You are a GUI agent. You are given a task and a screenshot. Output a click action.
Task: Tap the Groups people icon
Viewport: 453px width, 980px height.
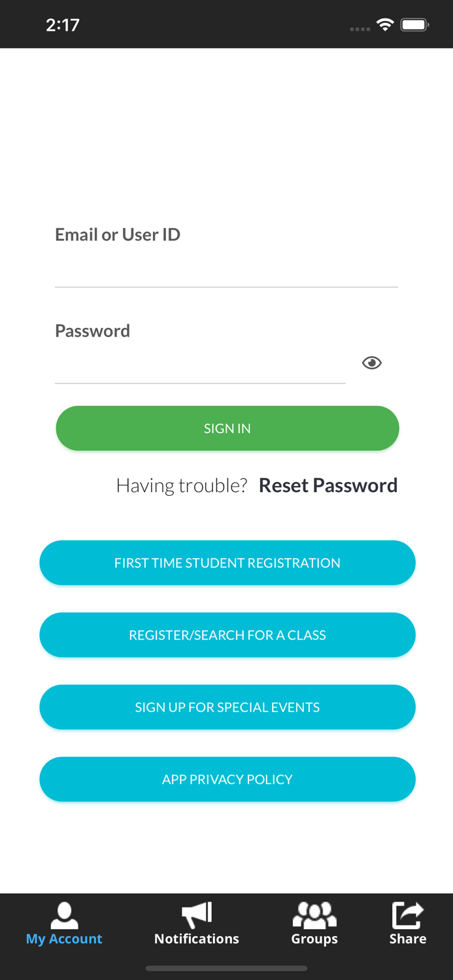[314, 915]
